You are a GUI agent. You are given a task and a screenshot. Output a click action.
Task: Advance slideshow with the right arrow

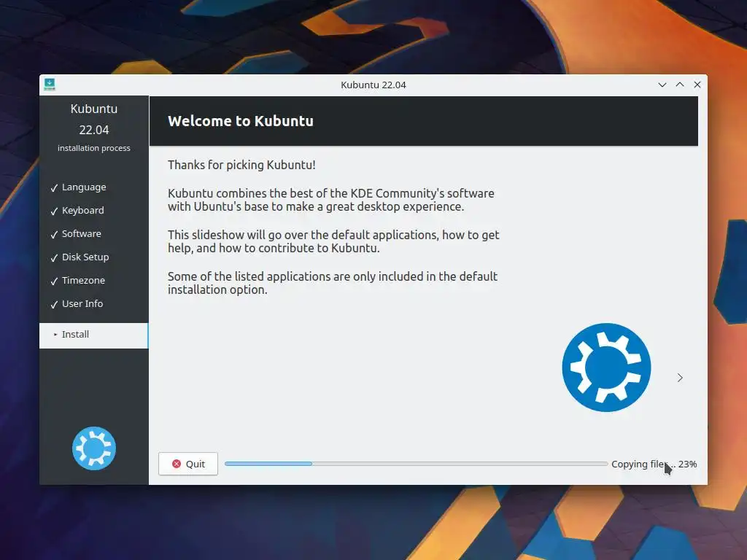click(680, 378)
